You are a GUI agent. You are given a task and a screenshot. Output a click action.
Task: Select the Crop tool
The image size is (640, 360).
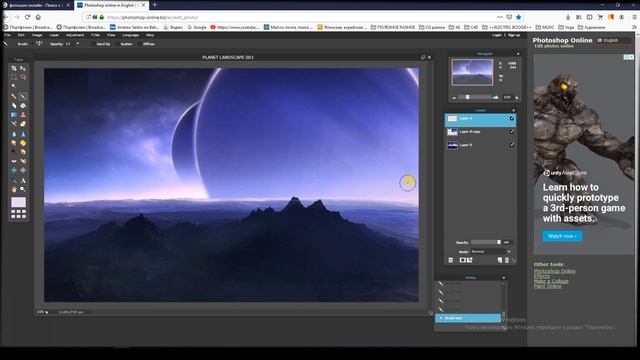coord(14,68)
